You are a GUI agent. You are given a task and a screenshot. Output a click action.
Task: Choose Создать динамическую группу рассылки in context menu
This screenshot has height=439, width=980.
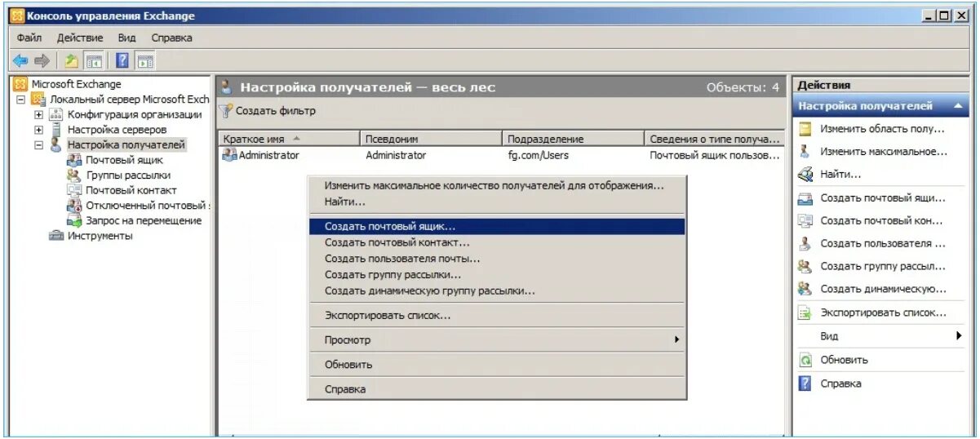point(496,290)
